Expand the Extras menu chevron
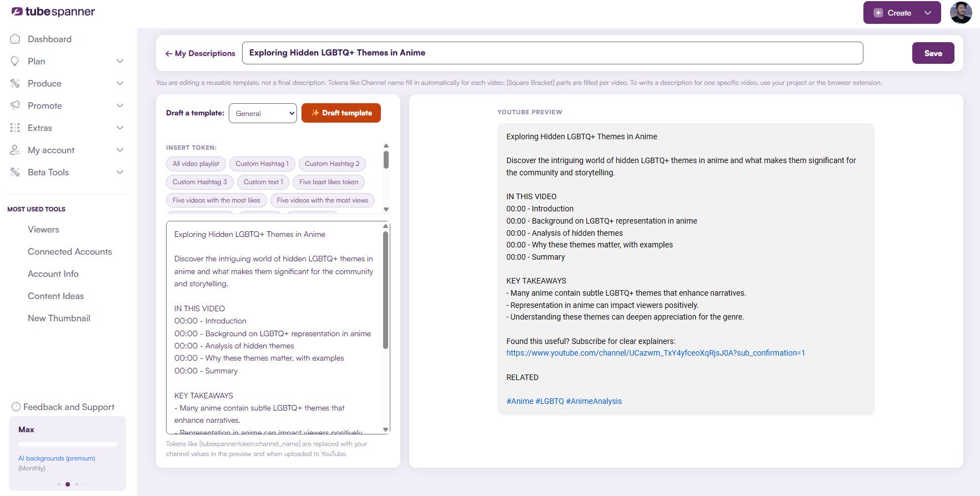 coord(120,128)
